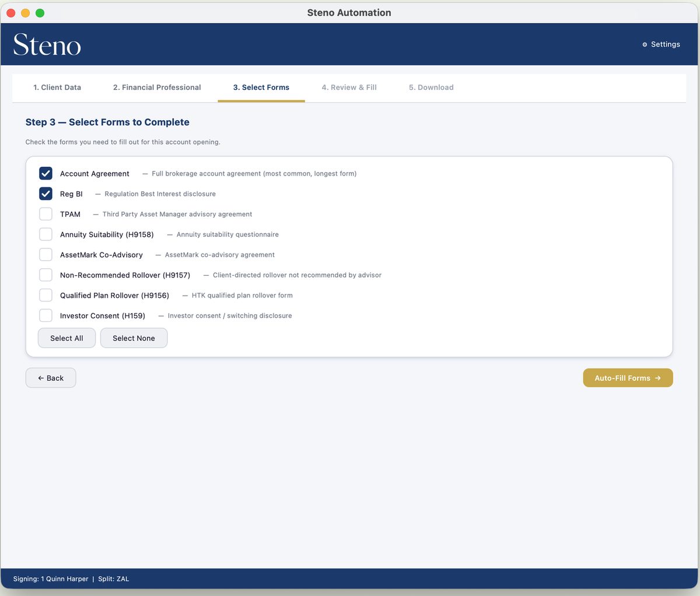Check the Qualified Plan Rollover (H9156) box
Viewport: 700px width, 596px height.
(45, 295)
